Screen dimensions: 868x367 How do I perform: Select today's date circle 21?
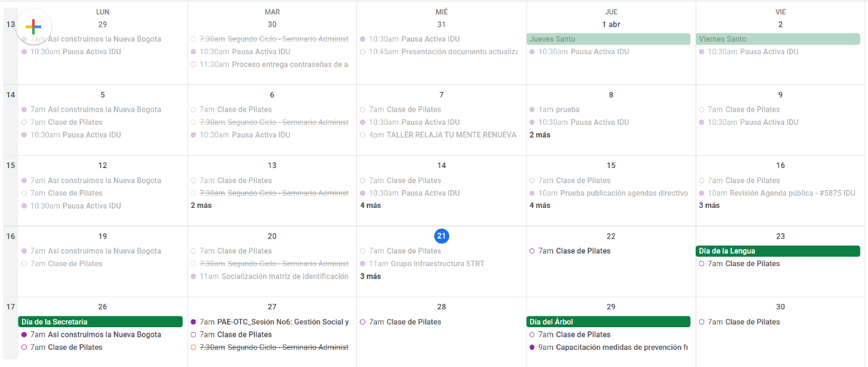pyautogui.click(x=442, y=236)
